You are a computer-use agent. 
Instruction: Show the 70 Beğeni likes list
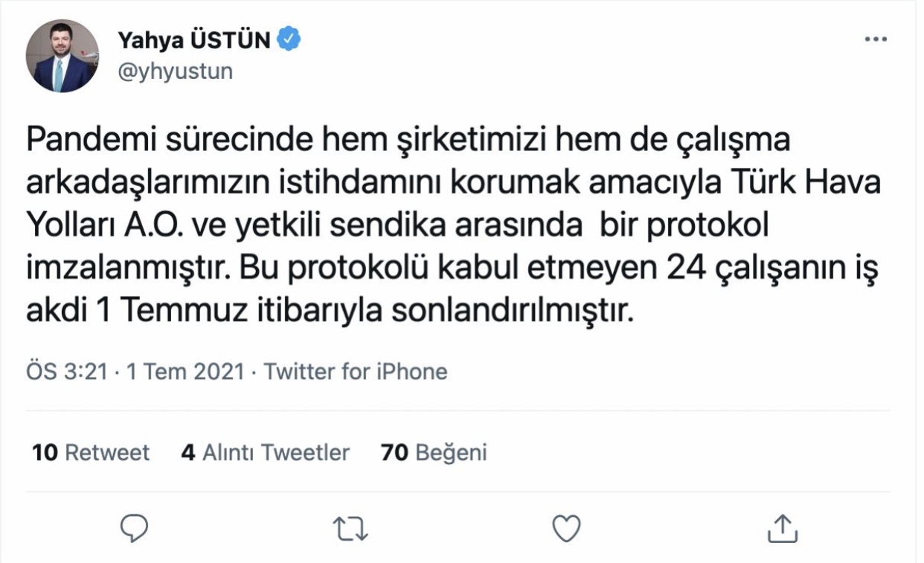coord(434,451)
